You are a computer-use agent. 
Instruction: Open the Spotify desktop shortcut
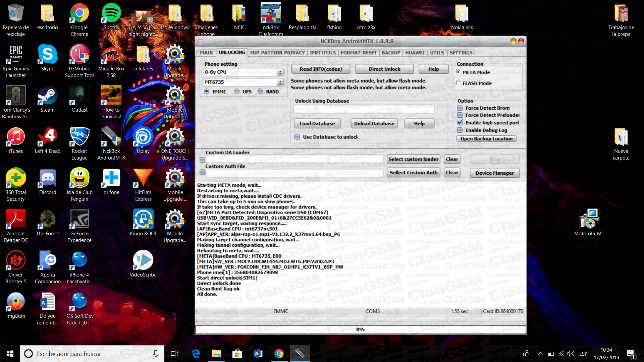[x=111, y=17]
